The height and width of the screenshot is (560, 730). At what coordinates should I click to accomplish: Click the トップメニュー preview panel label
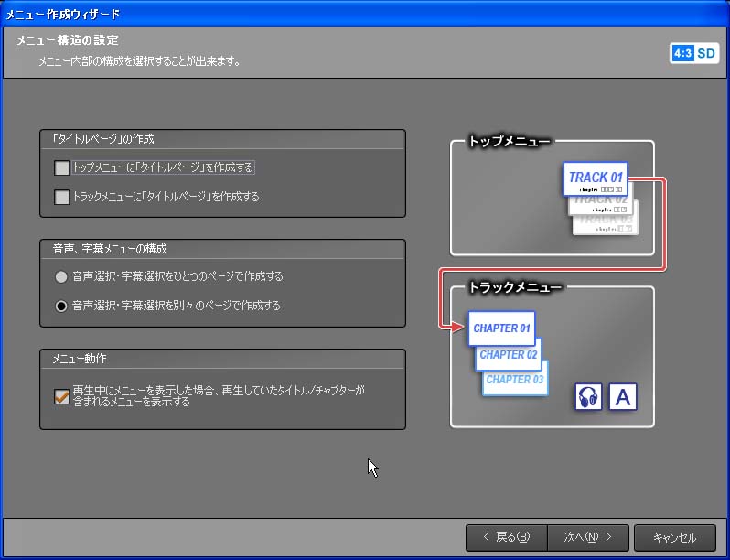(509, 142)
